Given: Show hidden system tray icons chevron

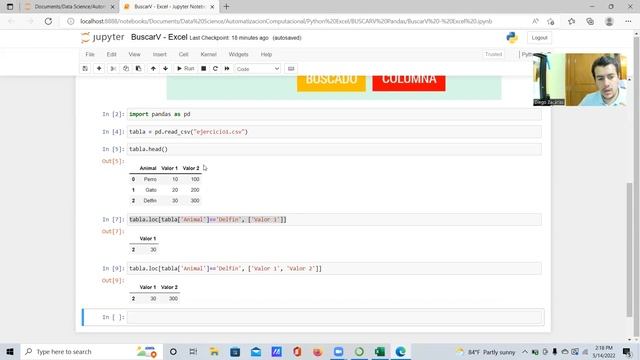Looking at the screenshot, I should click(525, 351).
